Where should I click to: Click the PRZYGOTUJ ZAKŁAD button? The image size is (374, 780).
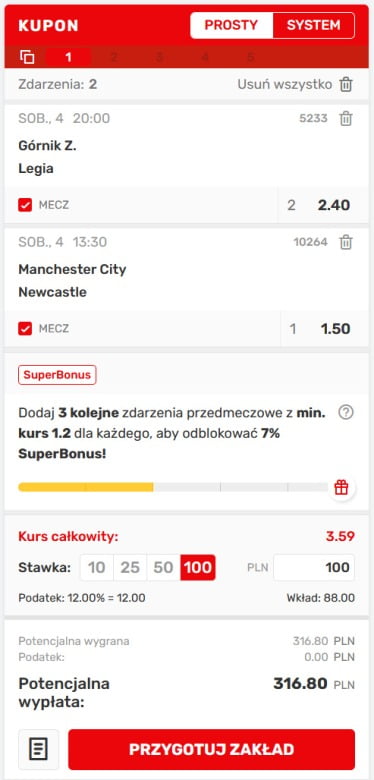pos(211,750)
